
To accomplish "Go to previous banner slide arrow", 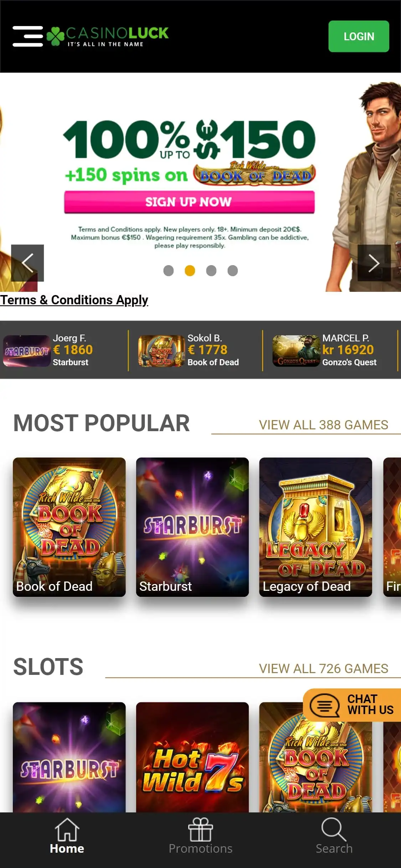I will [x=27, y=263].
